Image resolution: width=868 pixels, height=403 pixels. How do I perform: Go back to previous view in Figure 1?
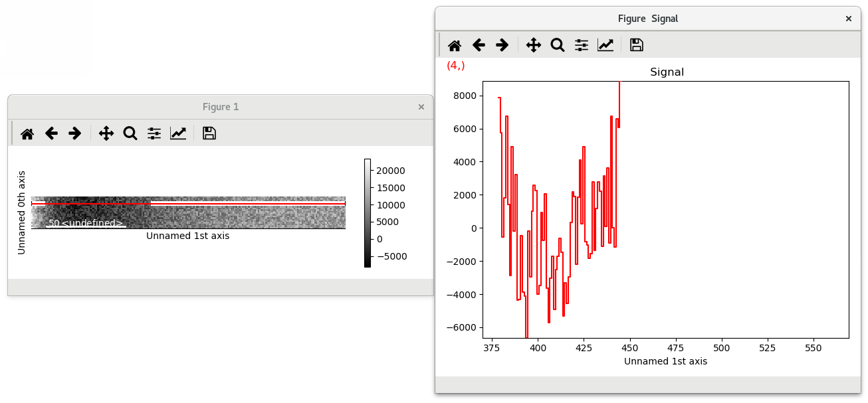[x=51, y=133]
